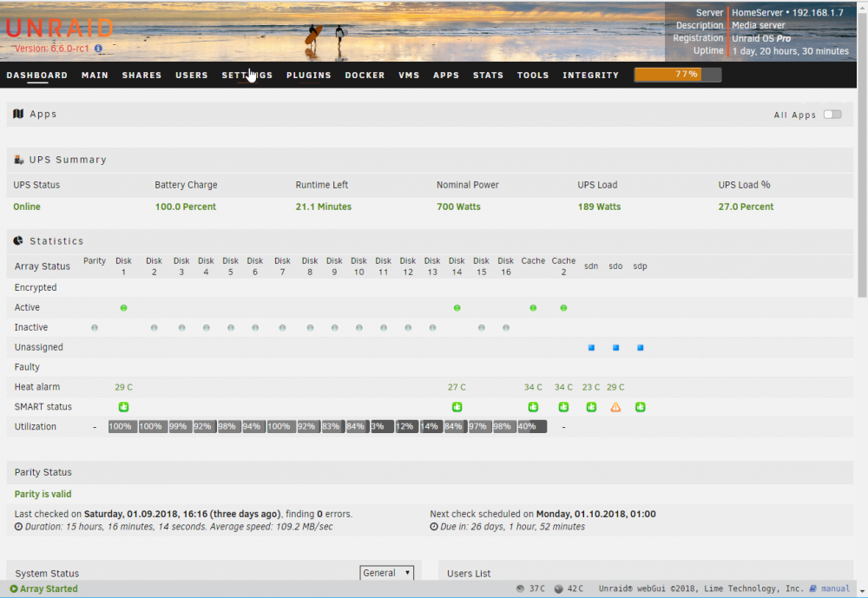Click Disk 14 SMART thumbs-up icon
This screenshot has width=868, height=598.
click(457, 407)
